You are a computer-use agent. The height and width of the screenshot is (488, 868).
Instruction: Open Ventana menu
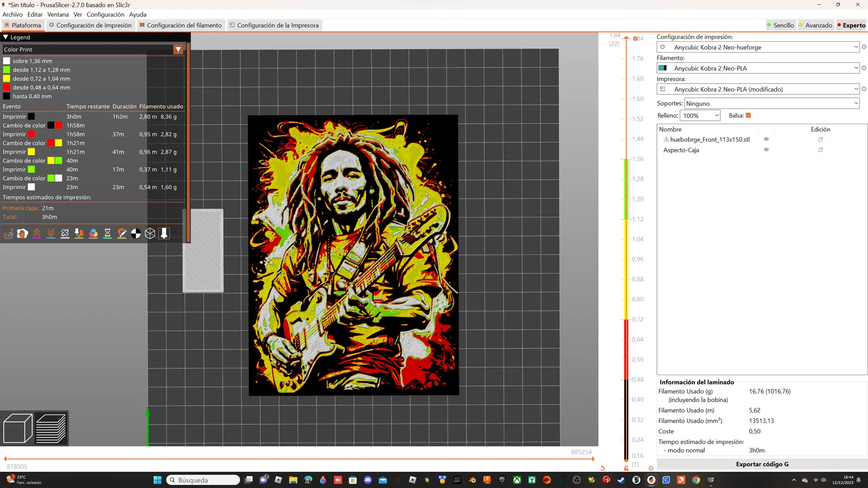pos(58,15)
